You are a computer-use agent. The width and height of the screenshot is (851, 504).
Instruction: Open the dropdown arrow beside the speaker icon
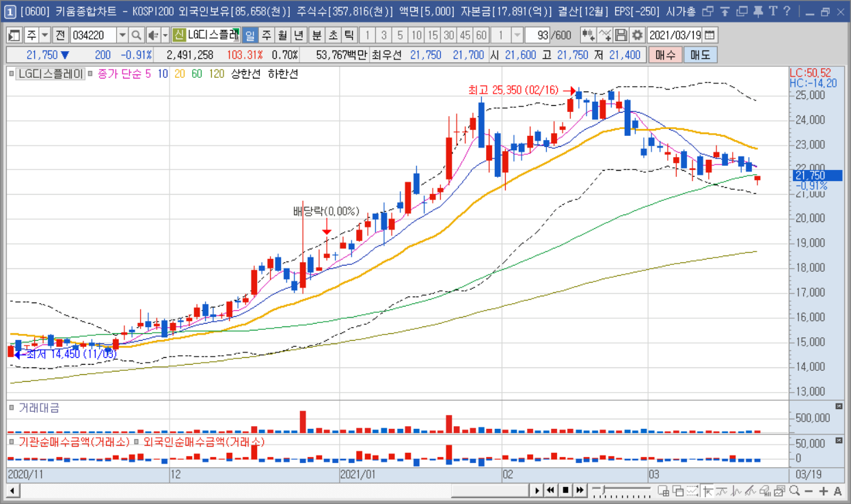pos(165,36)
